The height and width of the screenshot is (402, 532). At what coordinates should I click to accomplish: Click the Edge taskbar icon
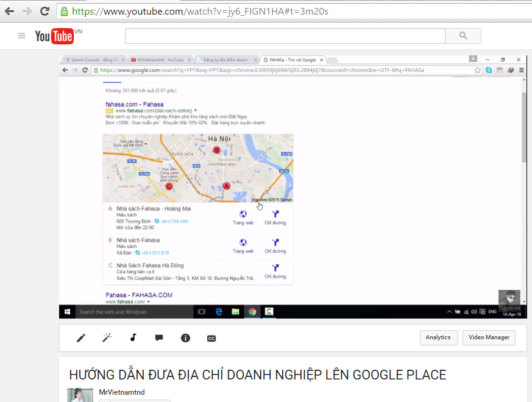coord(219,312)
